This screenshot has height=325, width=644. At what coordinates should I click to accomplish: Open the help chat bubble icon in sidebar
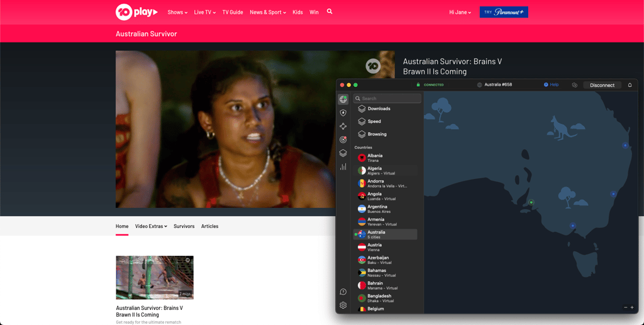(343, 292)
